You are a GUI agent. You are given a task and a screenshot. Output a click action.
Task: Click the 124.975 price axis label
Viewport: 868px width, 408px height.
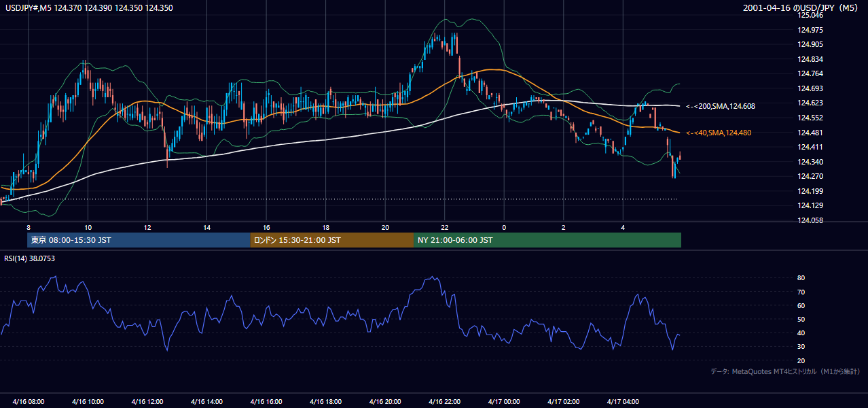pos(810,30)
